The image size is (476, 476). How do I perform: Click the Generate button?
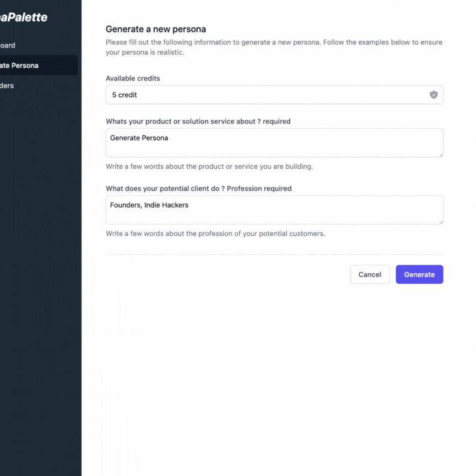(x=419, y=274)
